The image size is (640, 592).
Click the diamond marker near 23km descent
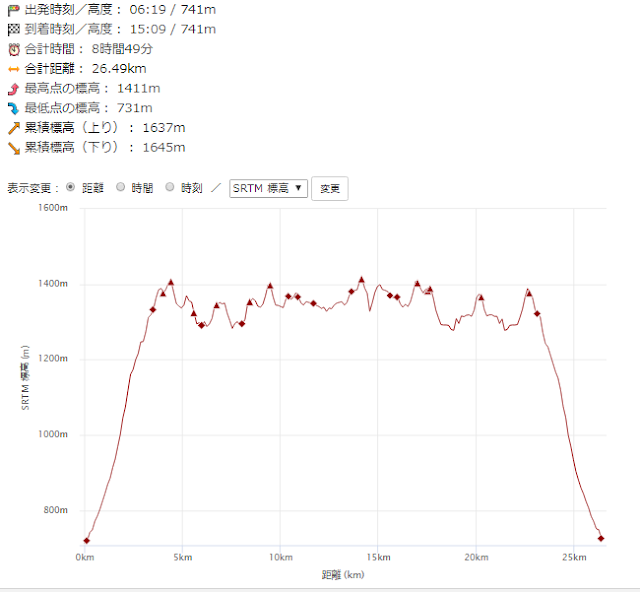click(537, 314)
